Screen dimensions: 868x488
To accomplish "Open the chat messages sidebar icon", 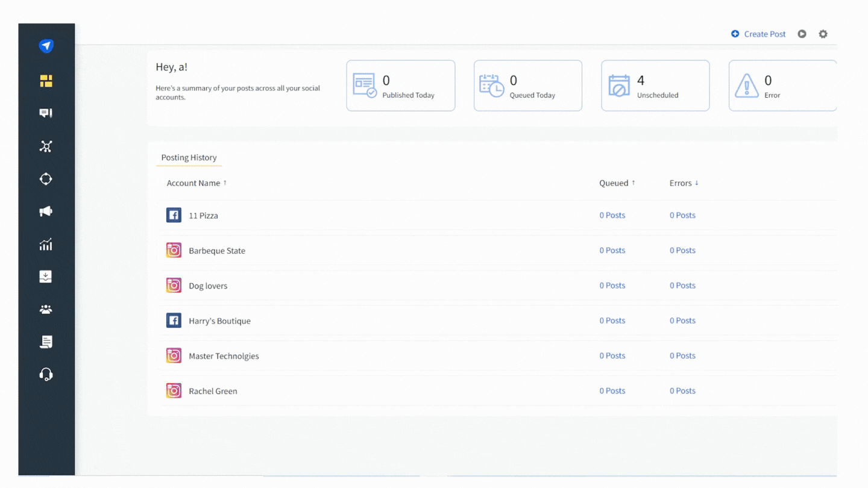I will [46, 113].
